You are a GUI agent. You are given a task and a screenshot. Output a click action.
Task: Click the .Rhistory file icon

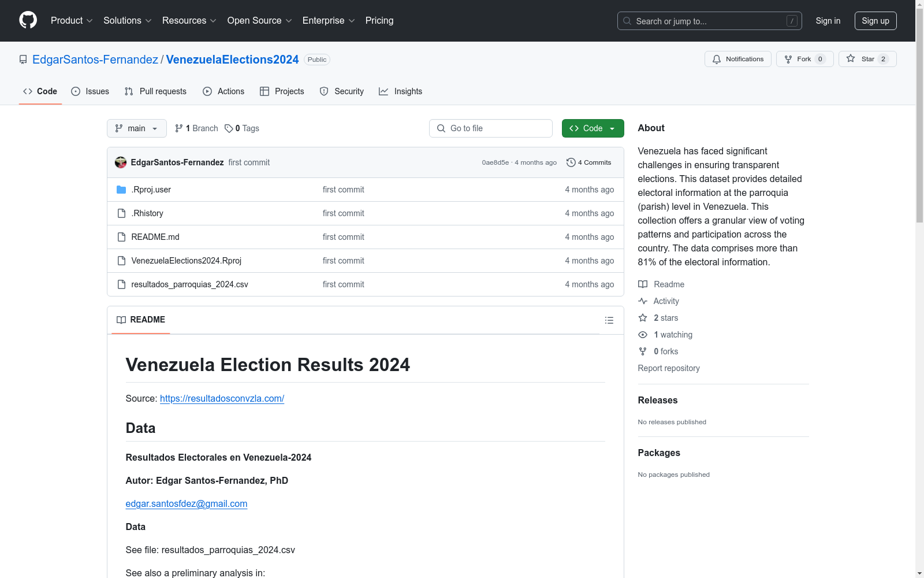pyautogui.click(x=121, y=213)
